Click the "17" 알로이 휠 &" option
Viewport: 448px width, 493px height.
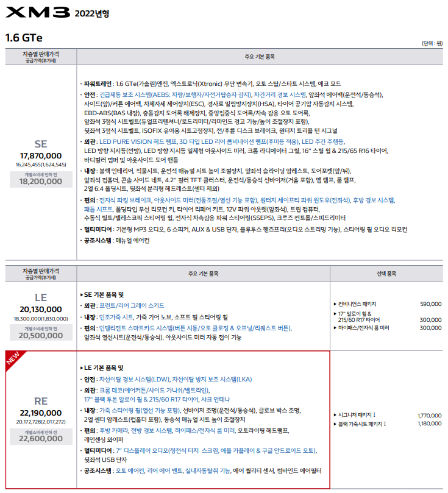[x=355, y=314]
